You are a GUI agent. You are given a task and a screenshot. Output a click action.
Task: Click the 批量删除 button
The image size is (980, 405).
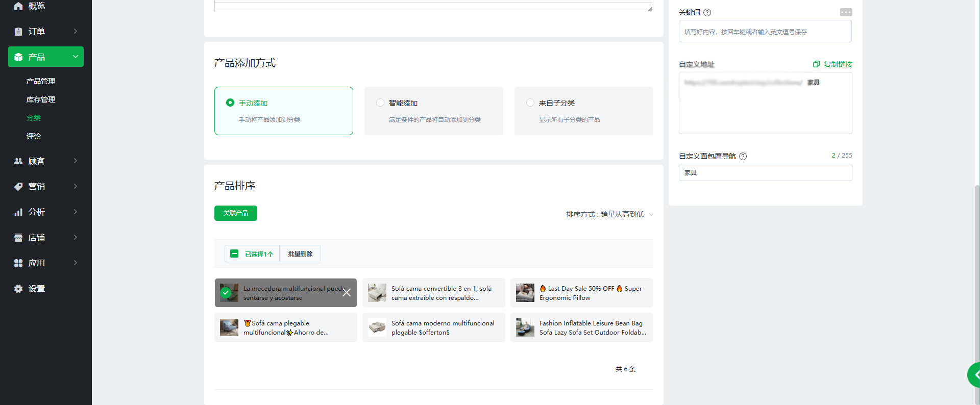[300, 254]
